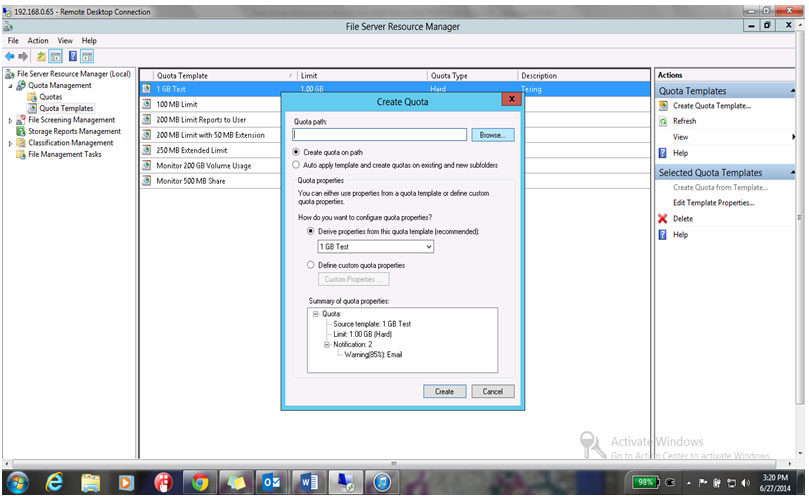Select Define custom quota properties option
This screenshot has width=809, height=500.
pyautogui.click(x=311, y=265)
